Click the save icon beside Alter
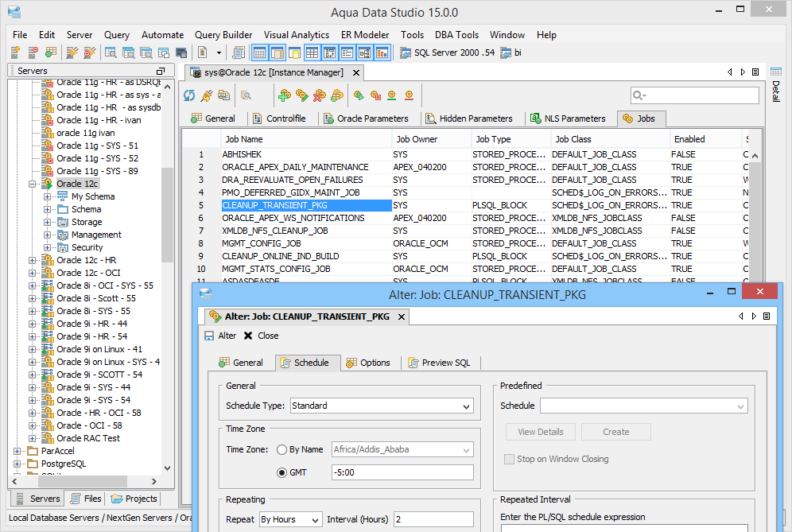792x532 pixels. click(209, 336)
